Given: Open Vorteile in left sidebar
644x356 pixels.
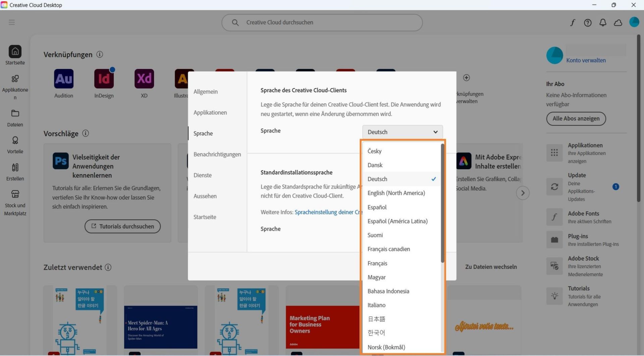Looking at the screenshot, I should pos(15,145).
